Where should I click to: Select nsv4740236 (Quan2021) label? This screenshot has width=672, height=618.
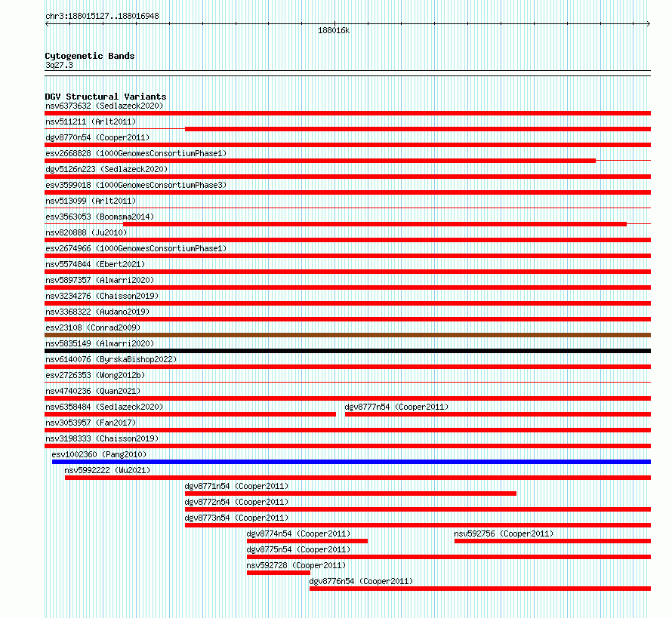coord(93,391)
